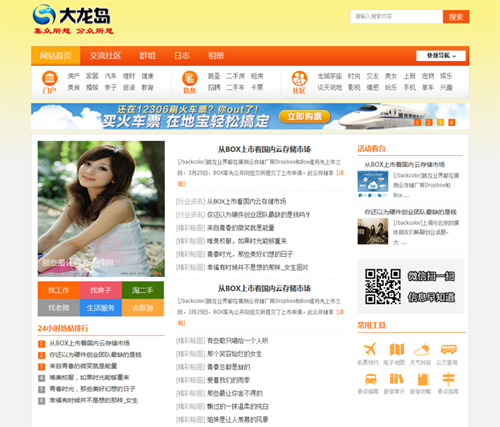
Task: Click the train icon in 常用工具
Action: tap(371, 379)
